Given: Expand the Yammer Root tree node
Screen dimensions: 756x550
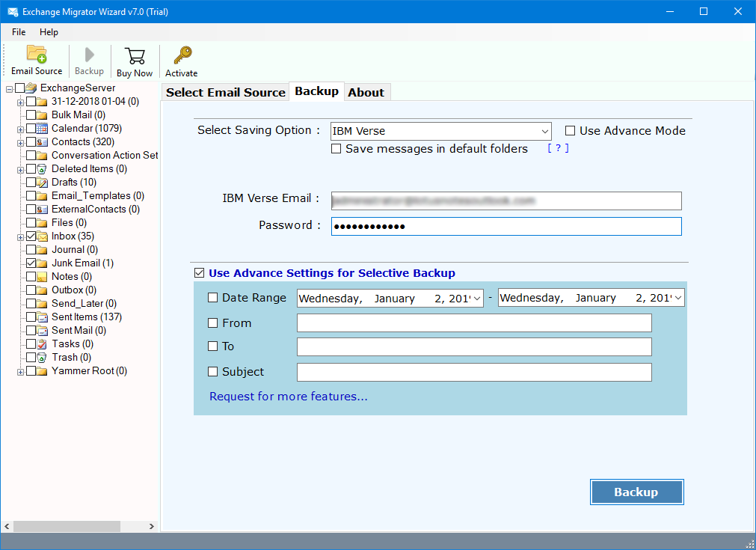Looking at the screenshot, I should pos(20,373).
